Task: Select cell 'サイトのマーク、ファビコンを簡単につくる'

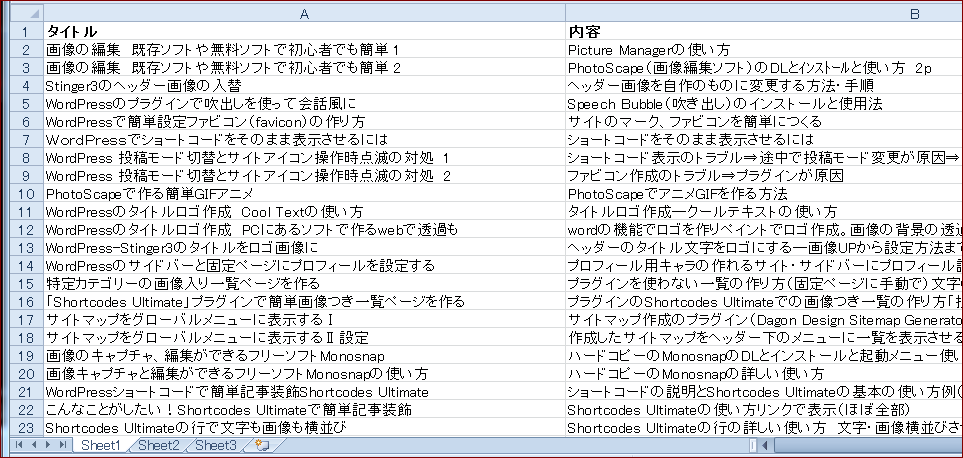Action: coord(764,122)
